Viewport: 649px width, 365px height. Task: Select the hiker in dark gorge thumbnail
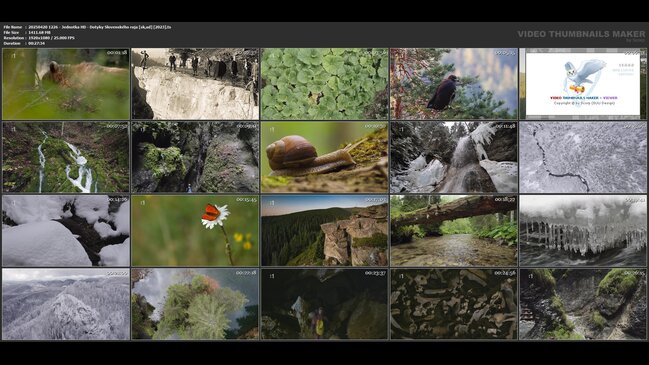324,304
